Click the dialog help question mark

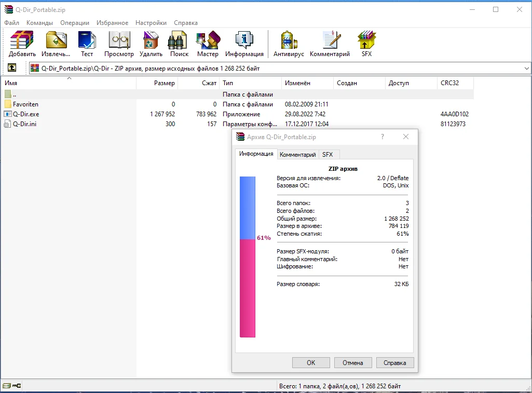pos(383,137)
